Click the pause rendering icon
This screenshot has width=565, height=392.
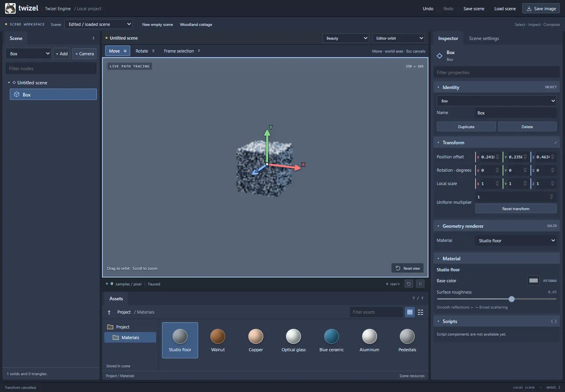click(420, 284)
